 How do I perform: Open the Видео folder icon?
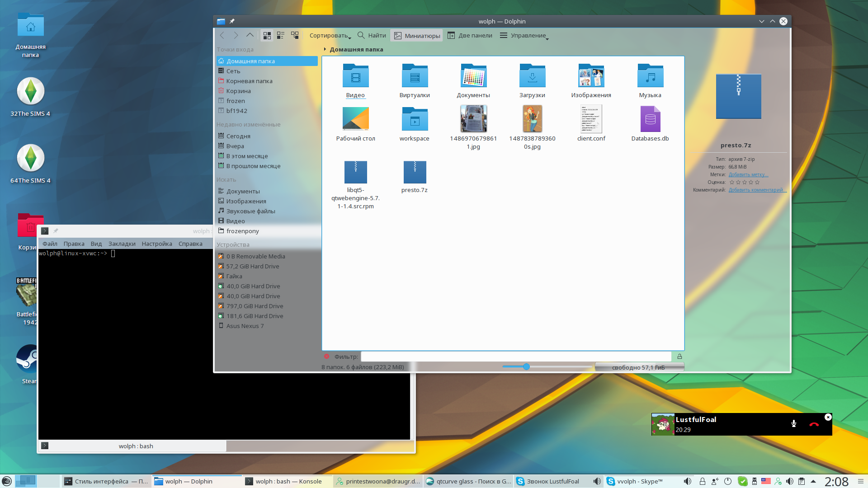click(356, 75)
